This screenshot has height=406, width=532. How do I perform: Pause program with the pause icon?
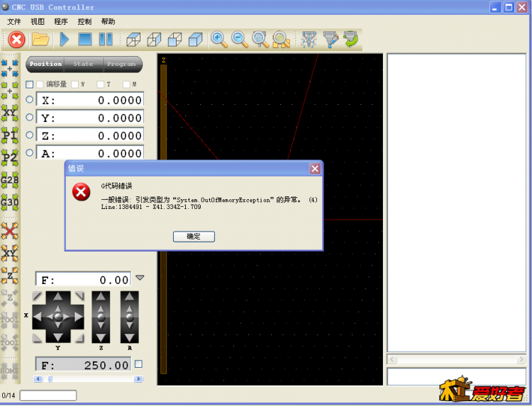pos(106,39)
